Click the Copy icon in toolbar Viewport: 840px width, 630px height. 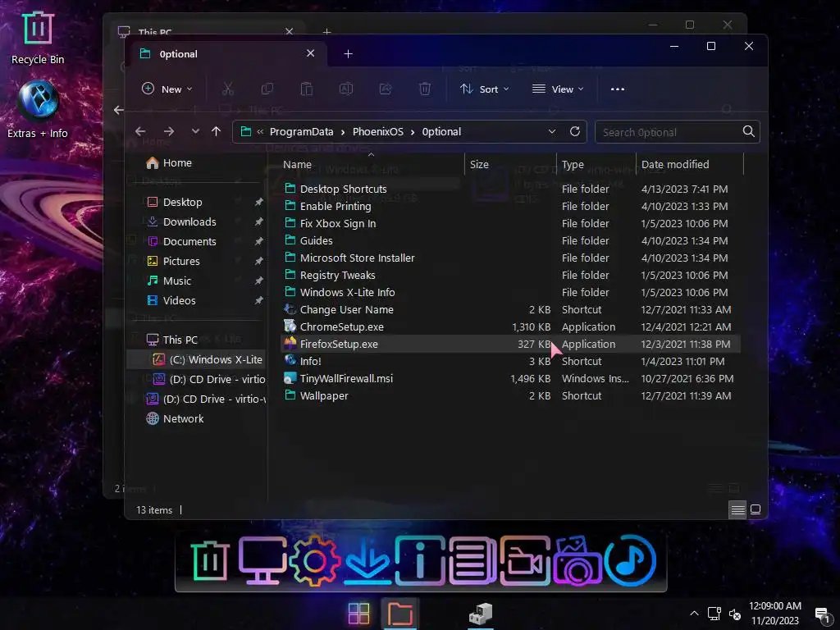[267, 89]
